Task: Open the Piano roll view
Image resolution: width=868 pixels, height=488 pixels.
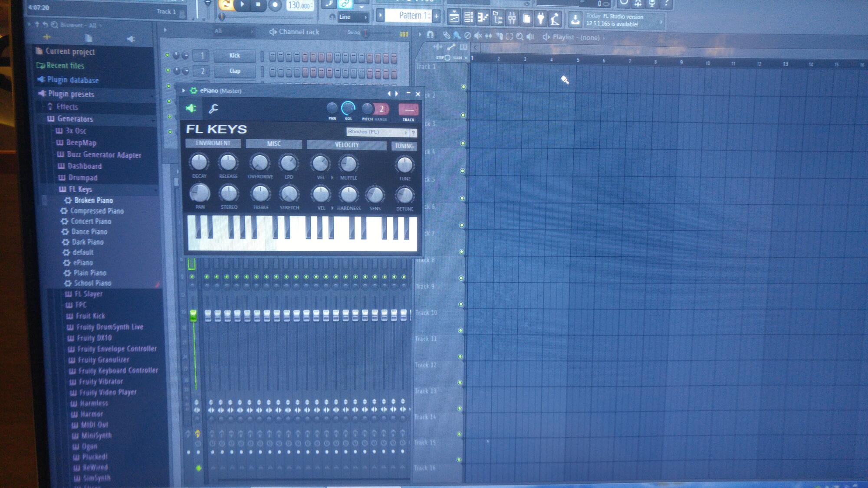Action: pyautogui.click(x=483, y=18)
